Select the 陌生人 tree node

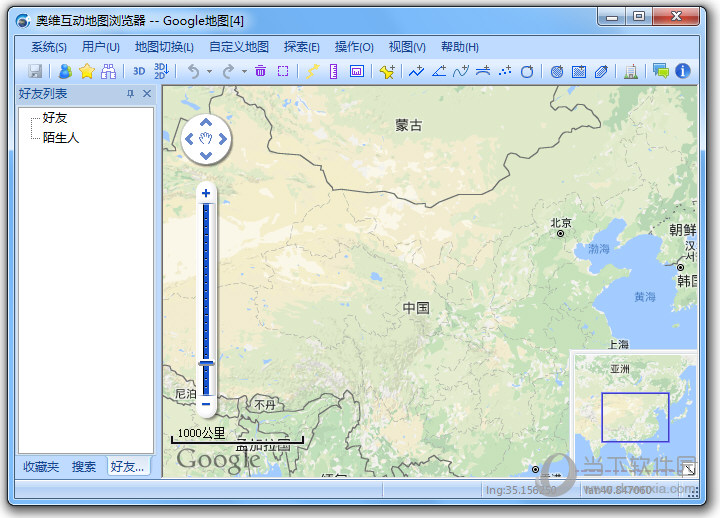pos(61,137)
